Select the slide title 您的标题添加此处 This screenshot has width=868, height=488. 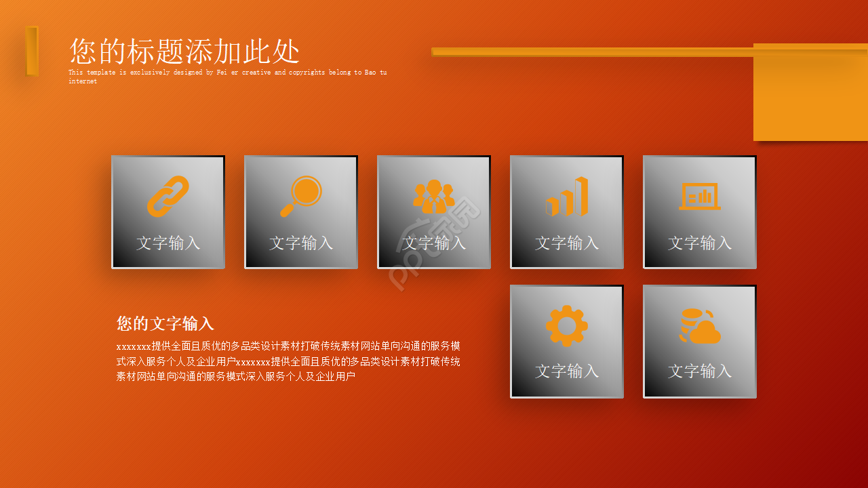184,52
